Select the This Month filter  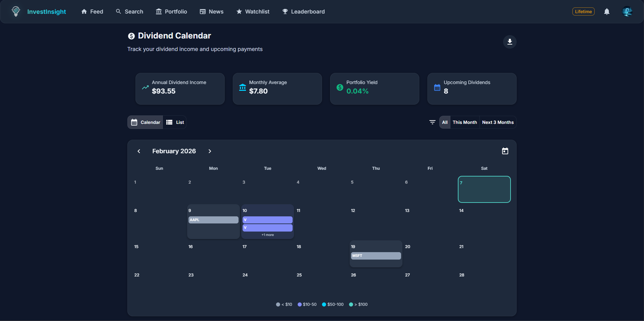point(465,122)
